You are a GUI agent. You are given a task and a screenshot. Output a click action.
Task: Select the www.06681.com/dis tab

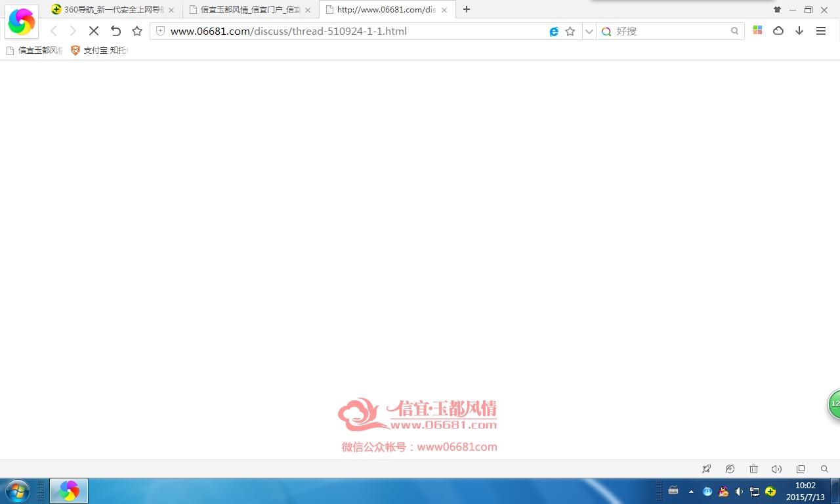387,10
